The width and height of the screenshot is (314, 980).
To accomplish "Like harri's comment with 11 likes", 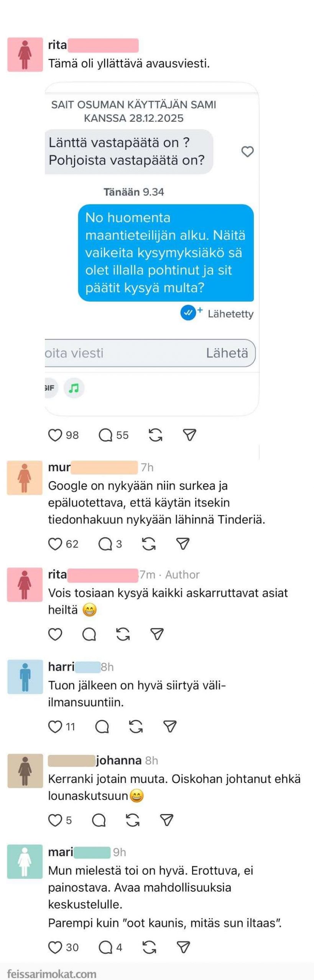I will click(55, 727).
